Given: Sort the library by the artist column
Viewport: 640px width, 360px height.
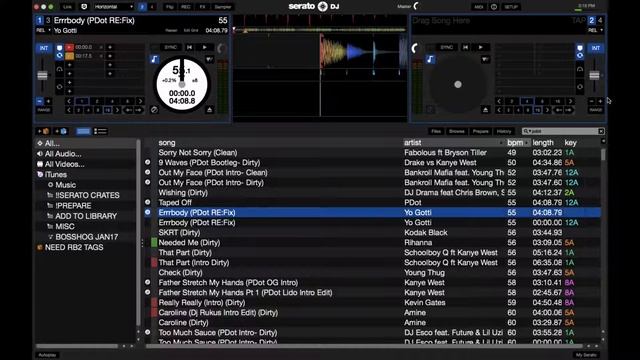Looking at the screenshot, I should (453, 142).
